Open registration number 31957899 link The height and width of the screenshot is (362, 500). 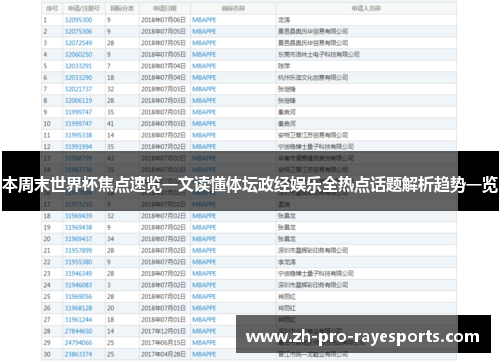(x=78, y=250)
